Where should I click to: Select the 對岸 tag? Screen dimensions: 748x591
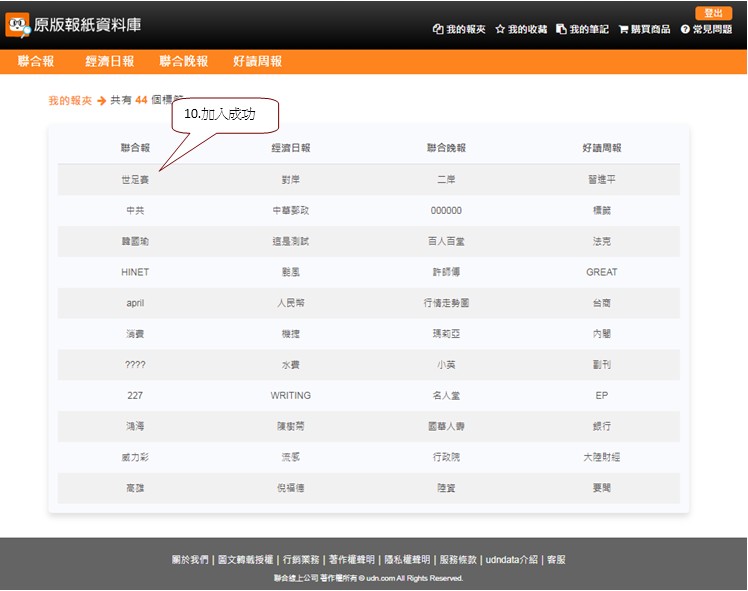pos(291,179)
